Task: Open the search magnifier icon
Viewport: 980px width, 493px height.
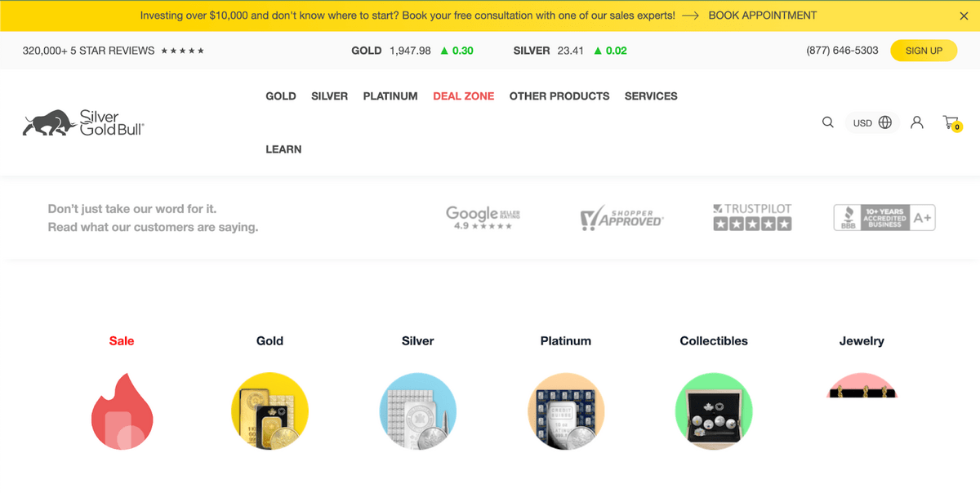Action: [827, 122]
